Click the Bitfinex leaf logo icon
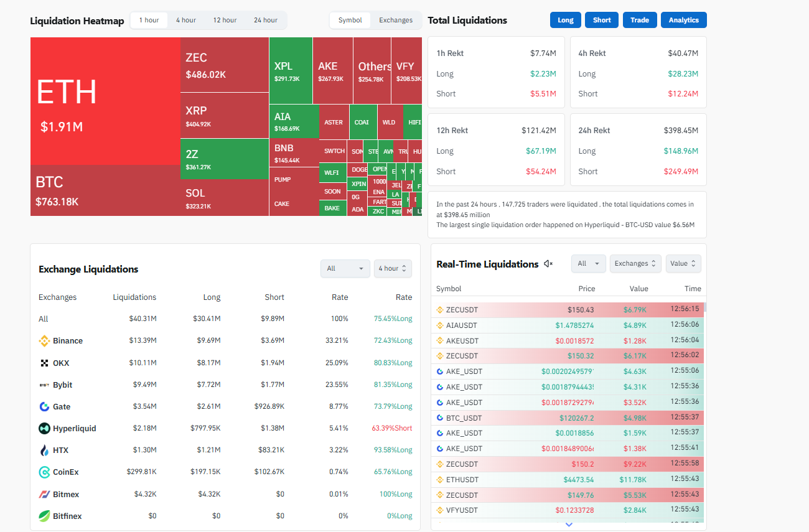 (x=44, y=516)
